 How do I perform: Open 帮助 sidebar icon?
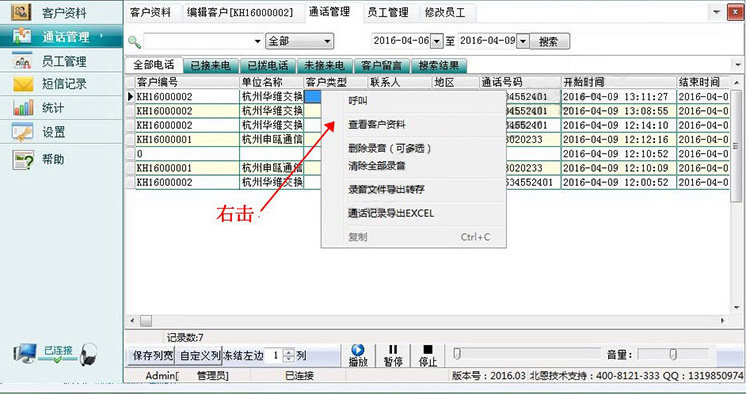click(x=23, y=160)
